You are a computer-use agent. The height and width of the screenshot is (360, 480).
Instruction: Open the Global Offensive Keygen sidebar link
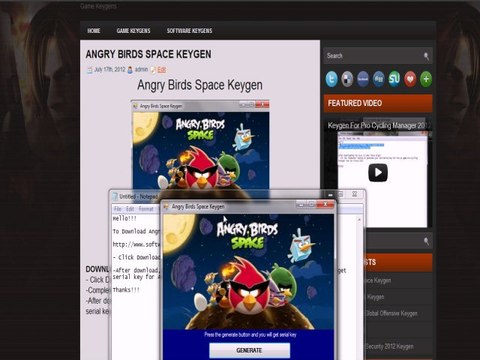[391, 314]
